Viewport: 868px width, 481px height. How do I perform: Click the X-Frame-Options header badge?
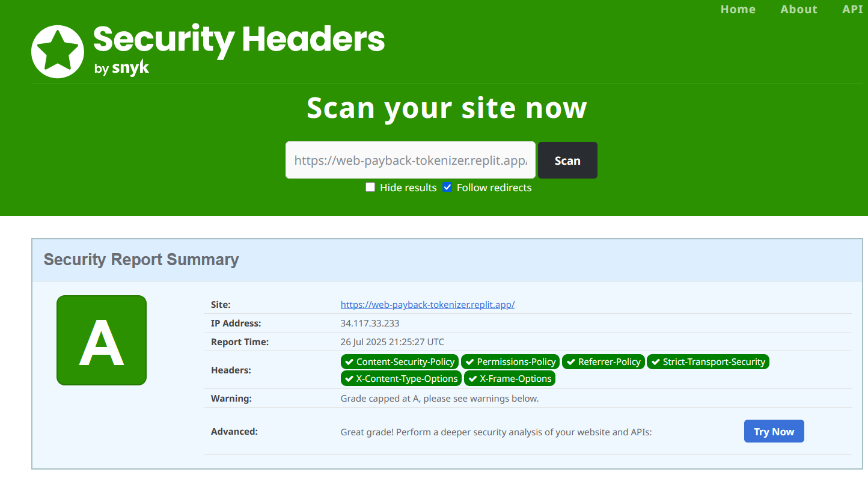coord(510,379)
